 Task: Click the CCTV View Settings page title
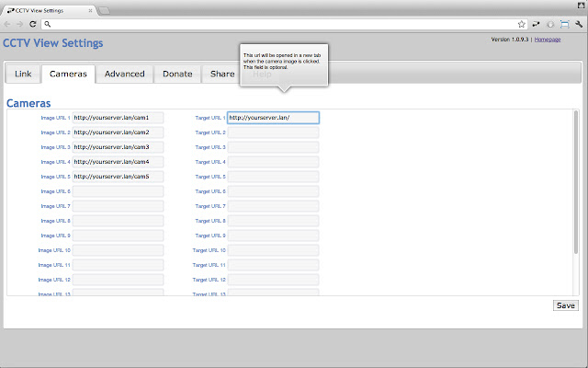53,43
